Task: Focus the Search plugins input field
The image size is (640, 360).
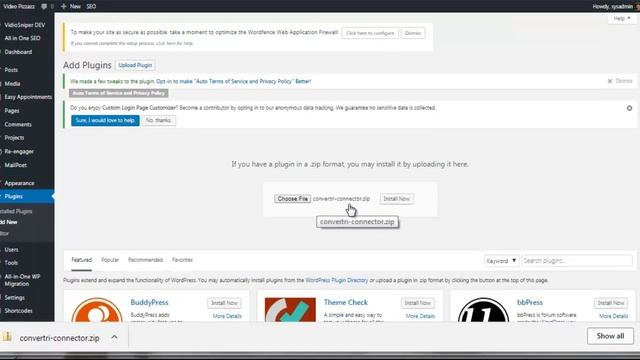Action: pyautogui.click(x=577, y=261)
